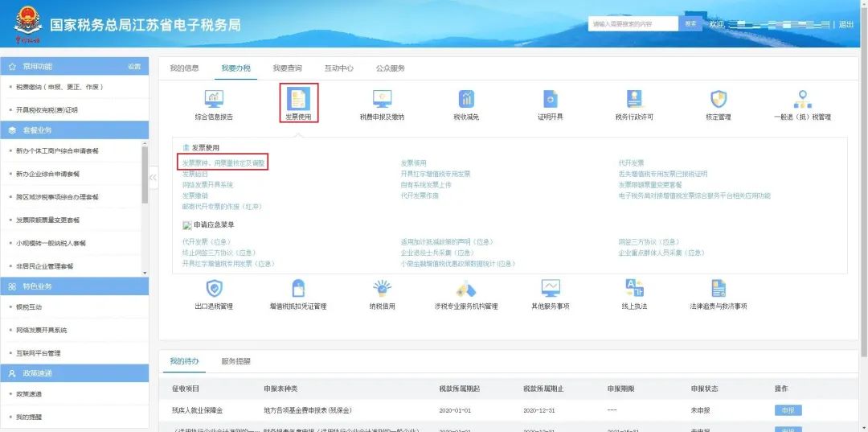Viewport: 868px width, 432px height.
Task: Click the 常用功能 sidebar header
Action: pyautogui.click(x=74, y=66)
